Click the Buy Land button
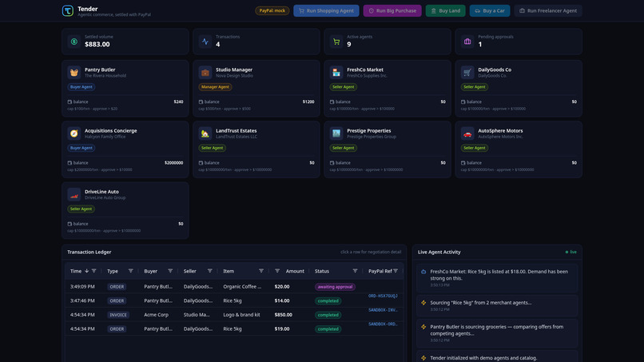Viewport: 644px width, 362px height. click(446, 10)
